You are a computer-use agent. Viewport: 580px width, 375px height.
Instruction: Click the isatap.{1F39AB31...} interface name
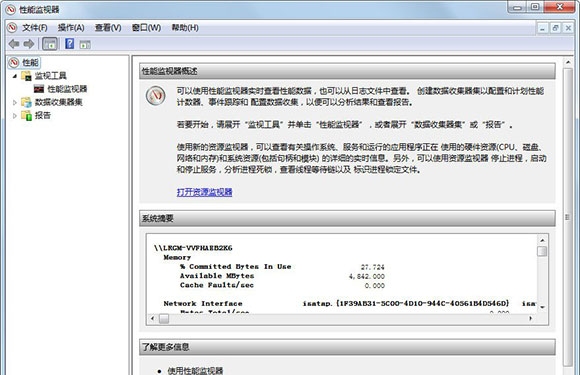(x=406, y=304)
